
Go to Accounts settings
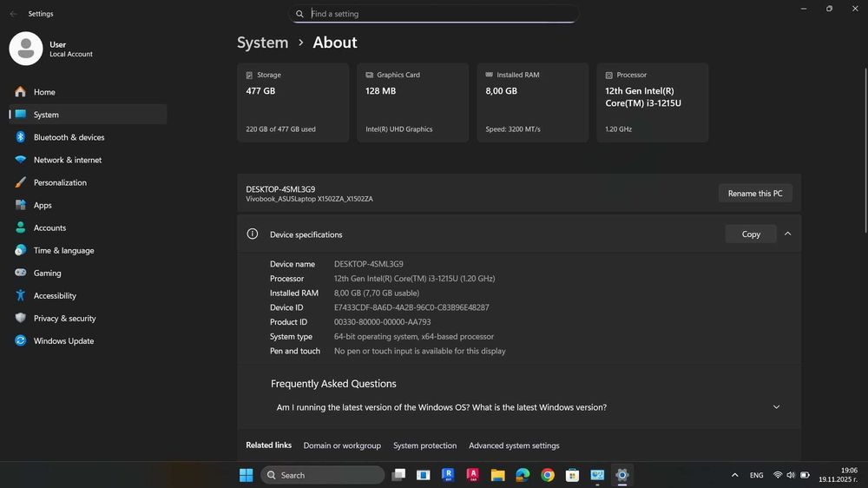coord(88,228)
